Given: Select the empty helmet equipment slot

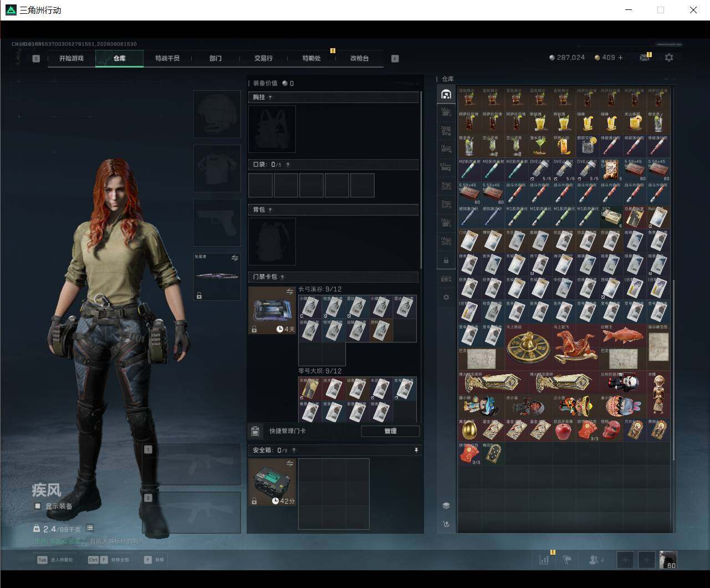Looking at the screenshot, I should (x=217, y=114).
